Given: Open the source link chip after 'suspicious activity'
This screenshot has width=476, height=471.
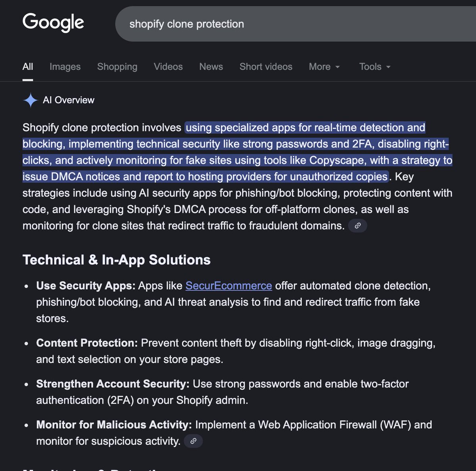Looking at the screenshot, I should 193,441.
